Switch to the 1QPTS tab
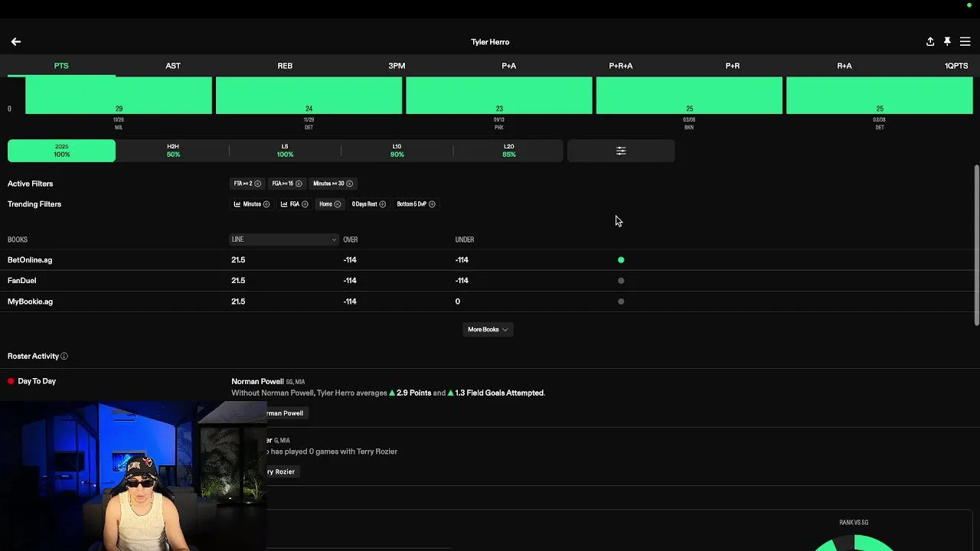 point(956,66)
